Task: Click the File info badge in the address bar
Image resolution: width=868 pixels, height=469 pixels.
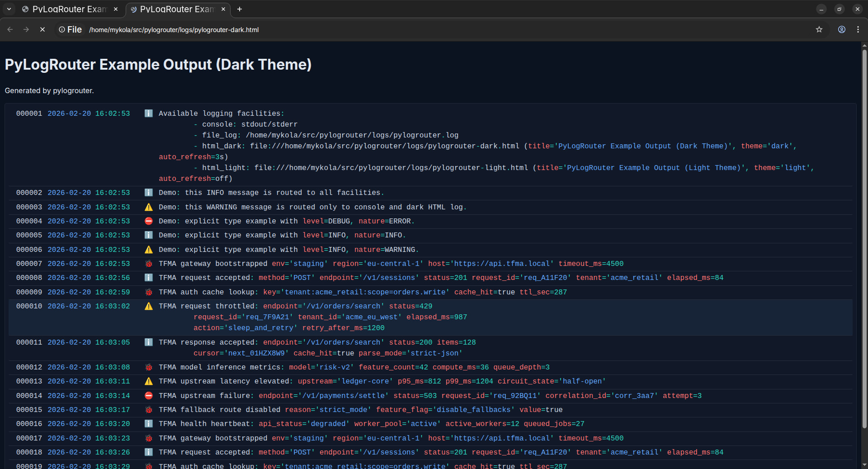Action: (x=61, y=29)
